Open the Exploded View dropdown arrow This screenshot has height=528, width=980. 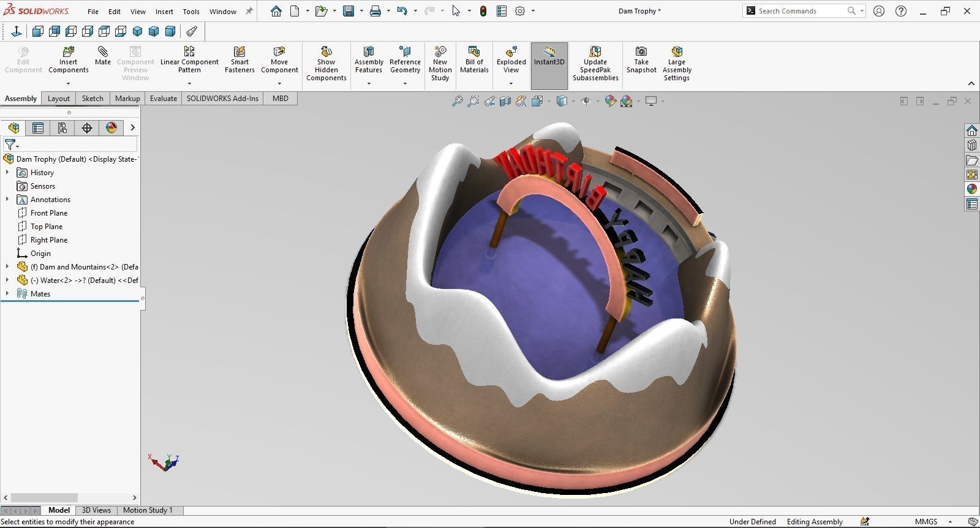[511, 83]
